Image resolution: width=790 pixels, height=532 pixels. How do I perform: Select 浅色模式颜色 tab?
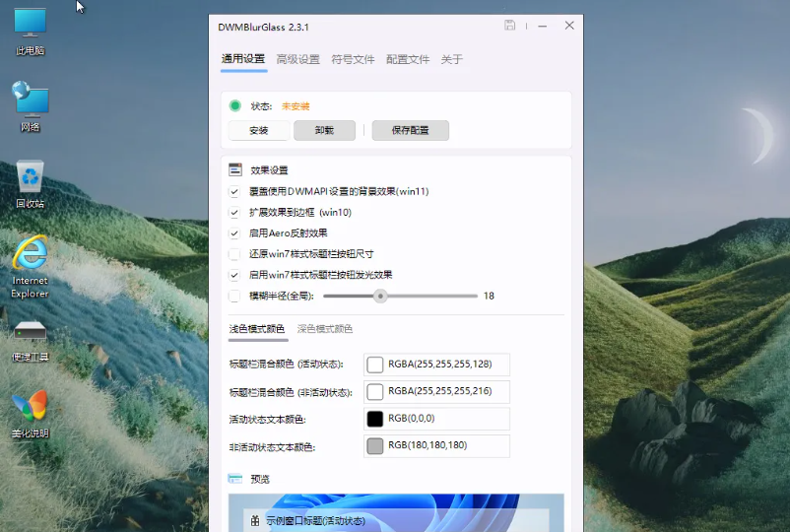pos(257,329)
